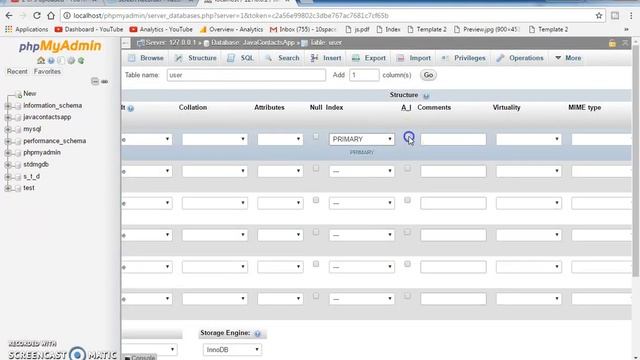Image resolution: width=640 pixels, height=360 pixels.
Task: Click Database JavaContactsApp breadcrumb
Action: click(x=249, y=43)
